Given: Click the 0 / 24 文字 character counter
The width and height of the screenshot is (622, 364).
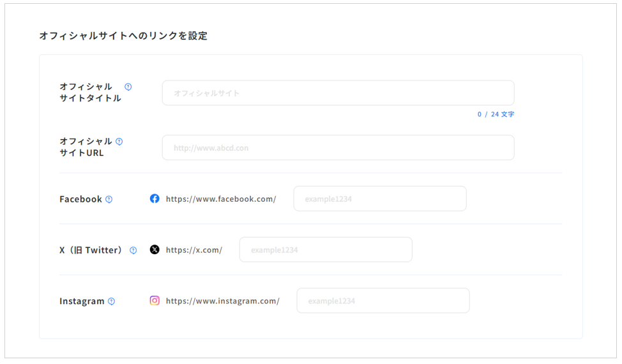Looking at the screenshot, I should click(496, 114).
